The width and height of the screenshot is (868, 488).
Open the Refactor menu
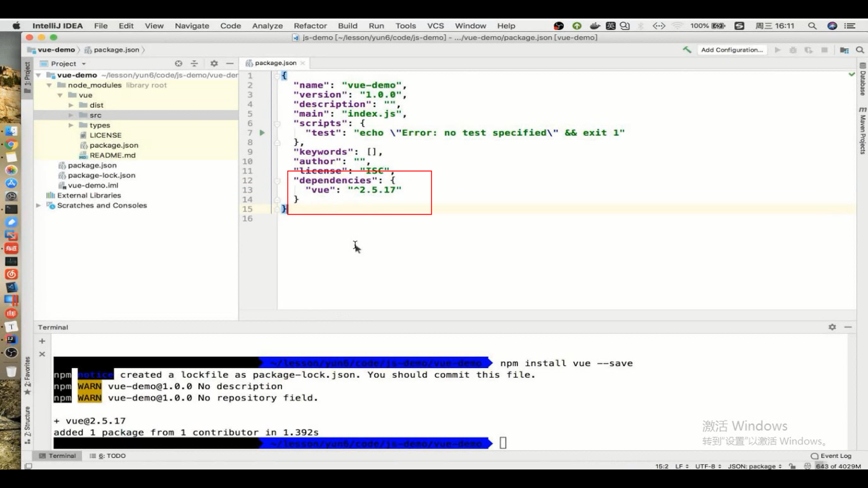(x=310, y=26)
